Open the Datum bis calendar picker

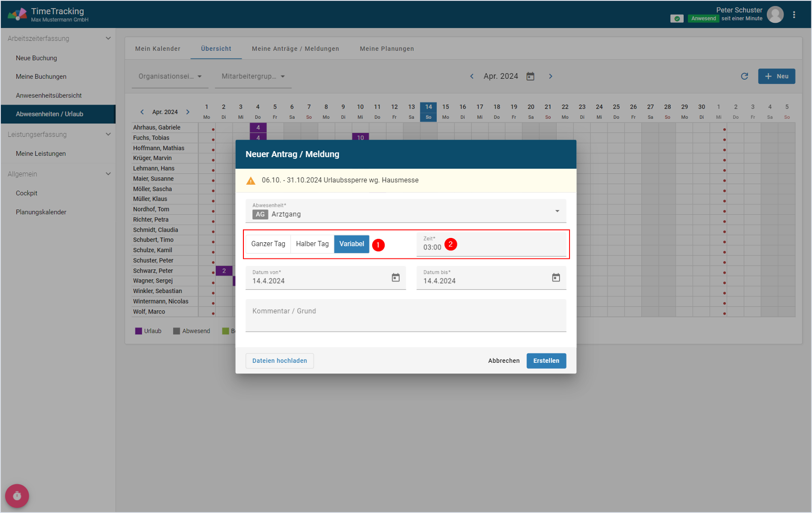click(556, 277)
